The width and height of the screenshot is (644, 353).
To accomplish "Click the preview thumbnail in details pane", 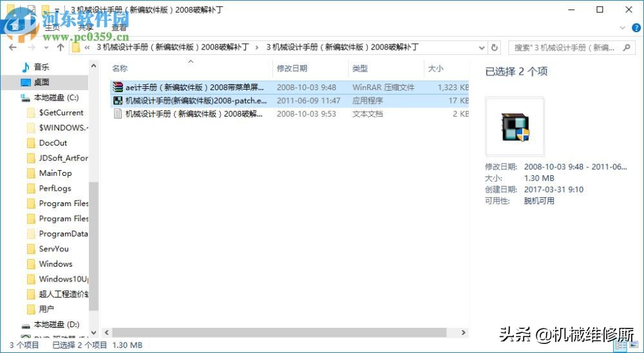I will click(515, 126).
